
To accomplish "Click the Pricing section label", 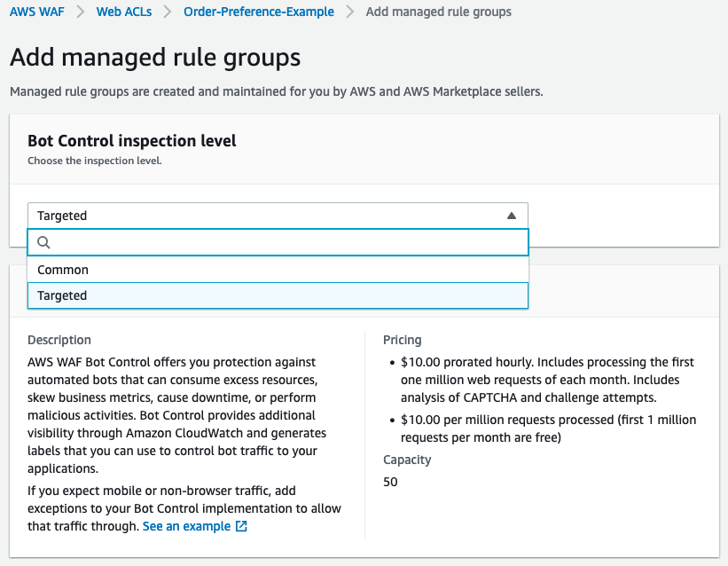I will click(x=402, y=340).
